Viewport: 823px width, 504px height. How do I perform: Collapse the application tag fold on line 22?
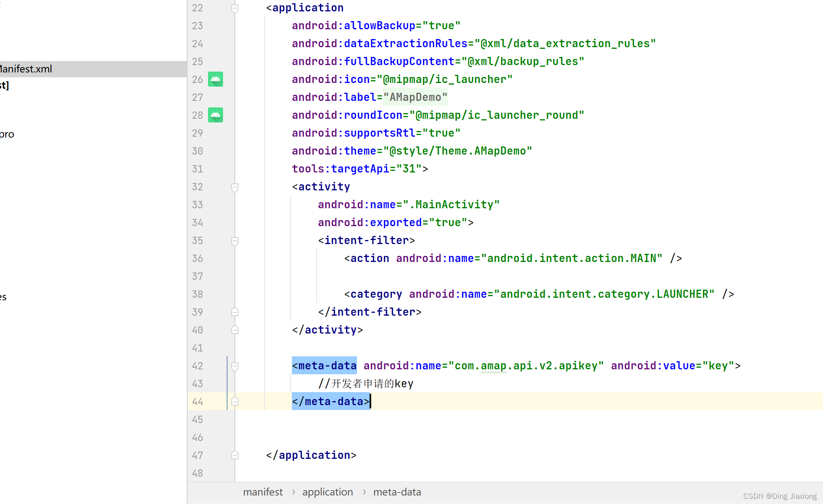click(x=235, y=8)
